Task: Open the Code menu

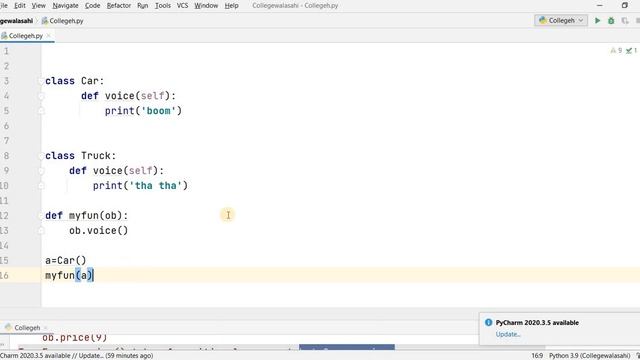Action: click(93, 6)
